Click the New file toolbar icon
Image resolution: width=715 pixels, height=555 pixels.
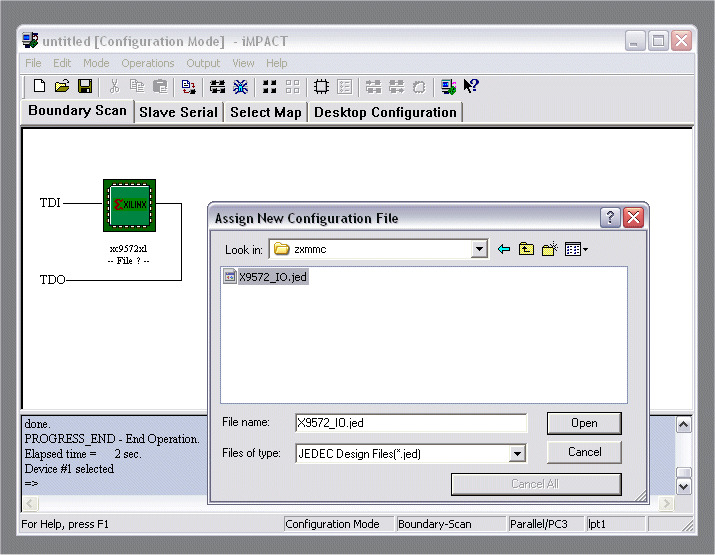[x=40, y=86]
